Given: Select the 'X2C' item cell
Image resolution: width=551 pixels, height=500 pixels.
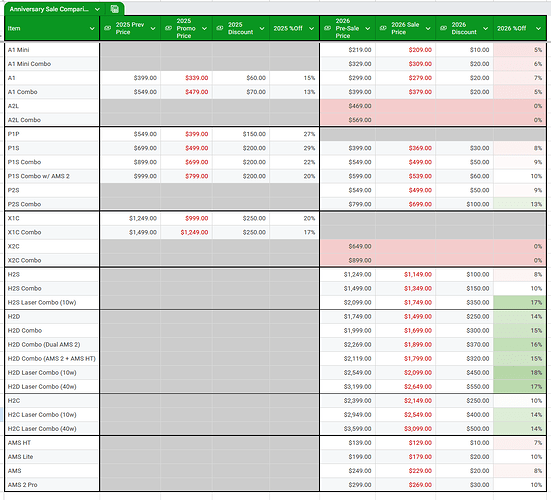Looking at the screenshot, I should click(x=52, y=247).
